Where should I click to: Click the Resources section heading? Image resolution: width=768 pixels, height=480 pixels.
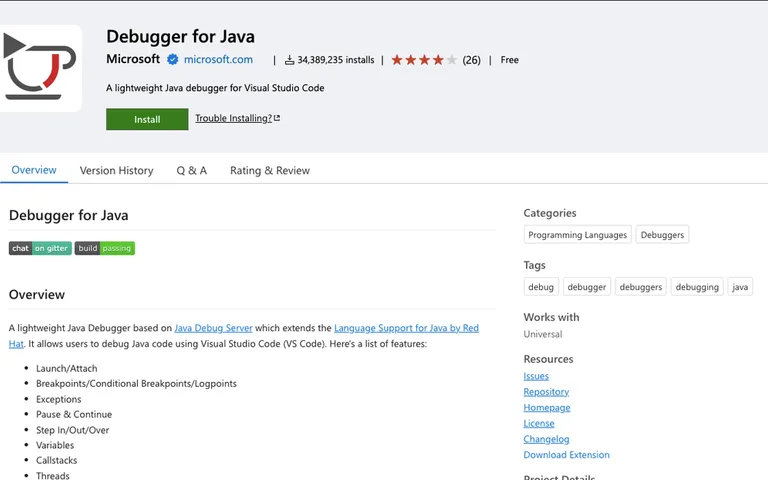point(548,359)
